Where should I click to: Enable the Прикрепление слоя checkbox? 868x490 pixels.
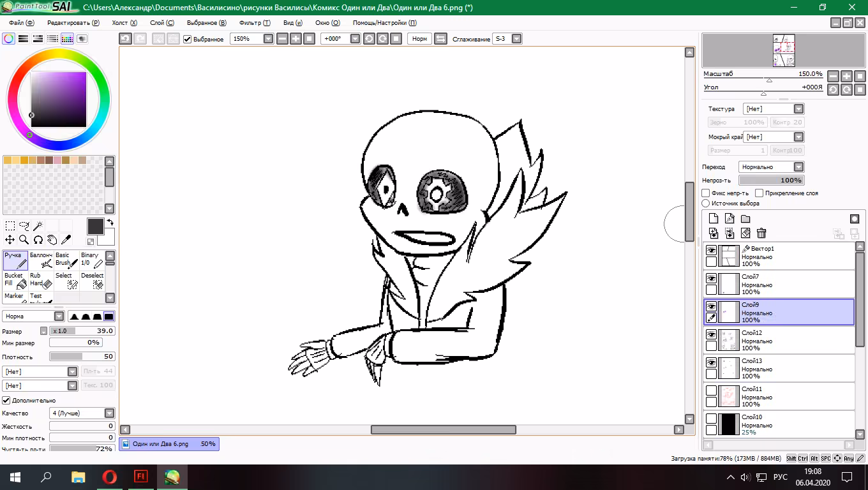(x=759, y=193)
